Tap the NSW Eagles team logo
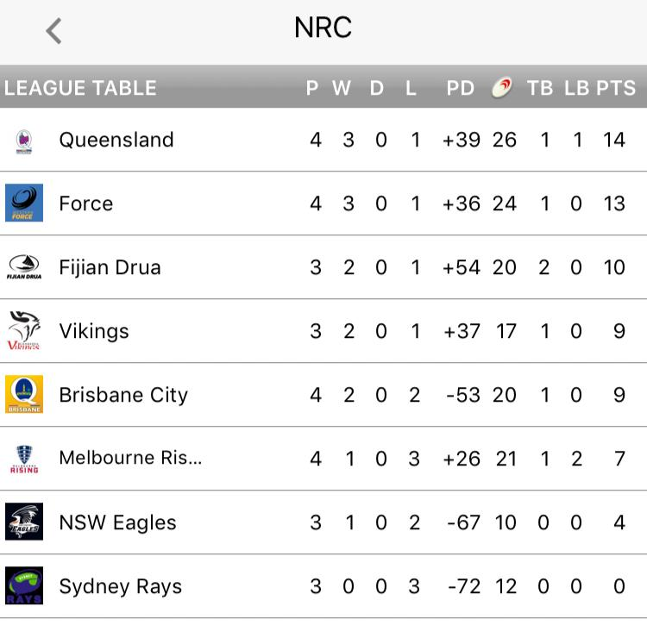This screenshot has width=647, height=644. click(24, 522)
